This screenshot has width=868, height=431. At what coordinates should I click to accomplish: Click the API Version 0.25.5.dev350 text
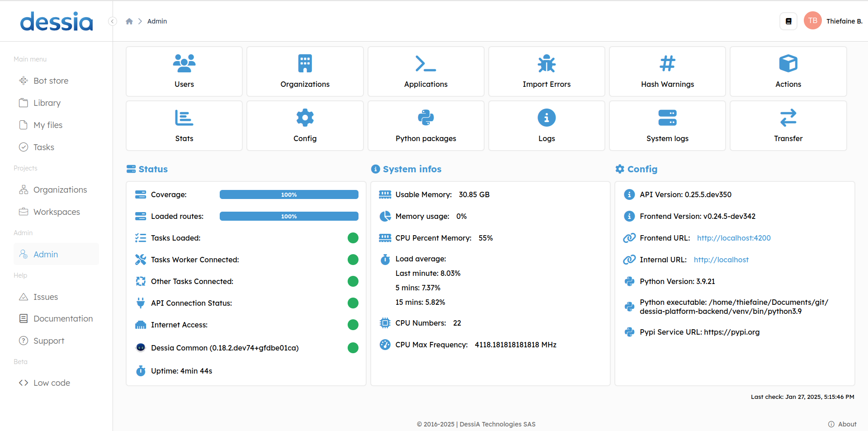tap(685, 194)
